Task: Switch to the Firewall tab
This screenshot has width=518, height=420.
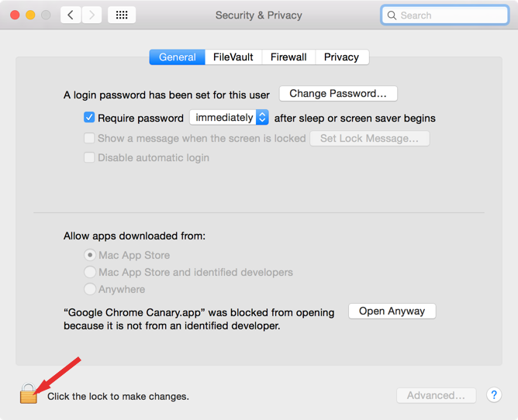Action: pyautogui.click(x=288, y=57)
